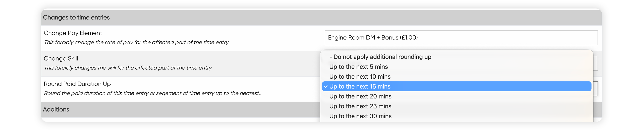Click the 'Change Skill' label
The height and width of the screenshot is (132, 644).
coord(61,58)
